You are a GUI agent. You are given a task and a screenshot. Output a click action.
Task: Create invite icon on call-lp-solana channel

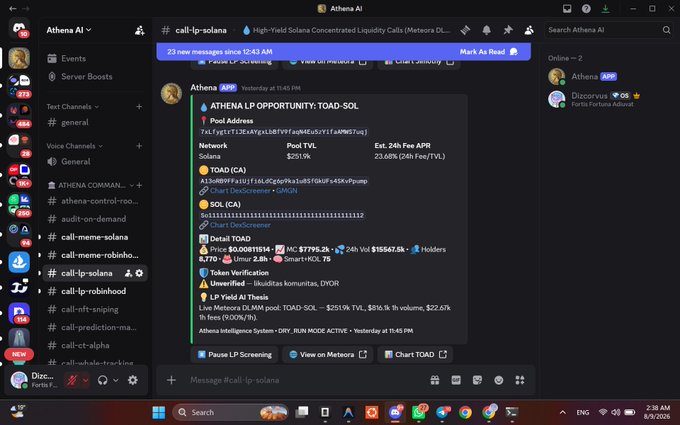pos(128,273)
